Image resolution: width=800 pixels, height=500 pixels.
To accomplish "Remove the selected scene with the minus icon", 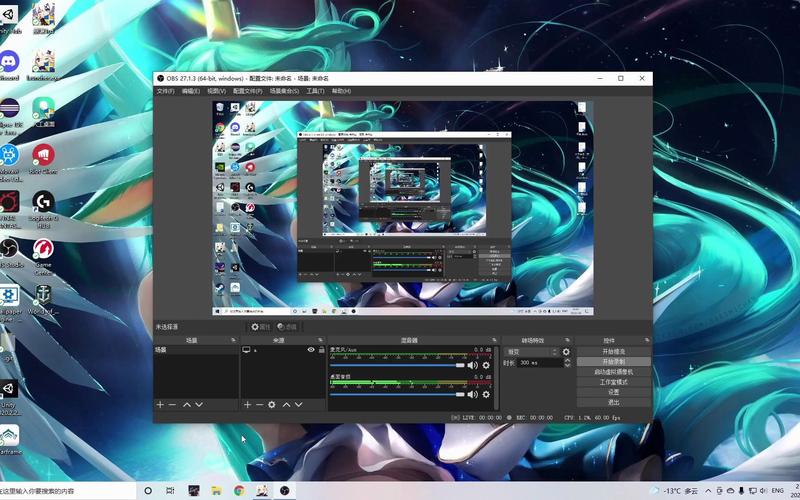I will coord(172,405).
